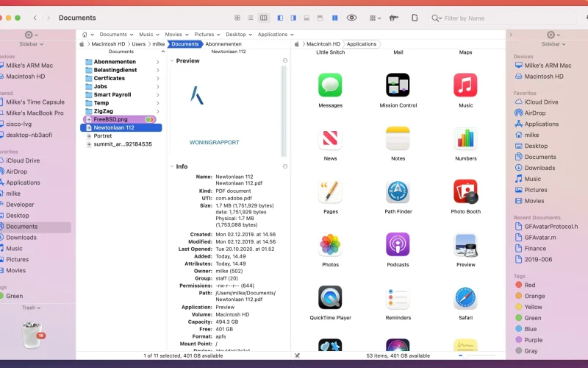
Task: Click the caliper tool icon in toolbar
Action: [393, 18]
